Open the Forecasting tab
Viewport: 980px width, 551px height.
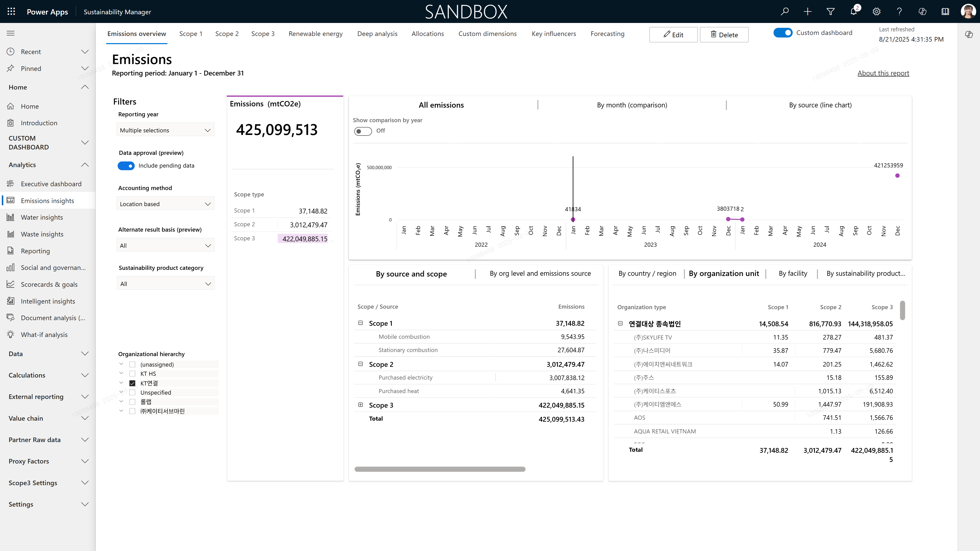(608, 34)
